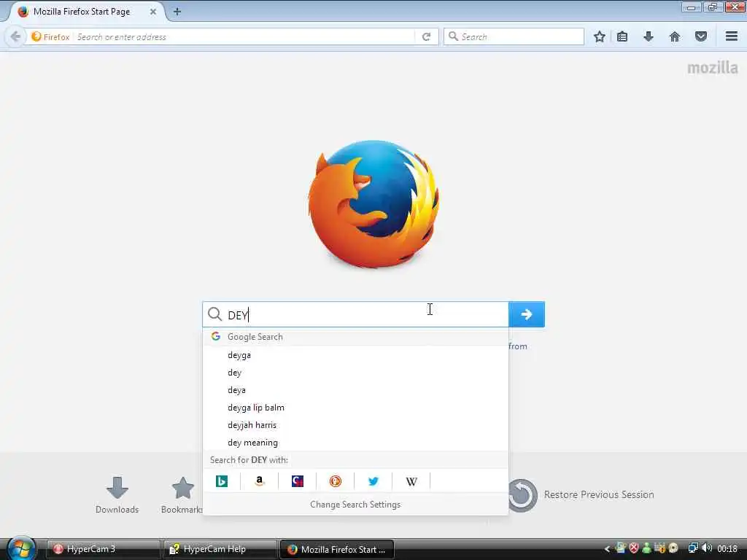Open Pocket icon in toolbar

click(701, 36)
